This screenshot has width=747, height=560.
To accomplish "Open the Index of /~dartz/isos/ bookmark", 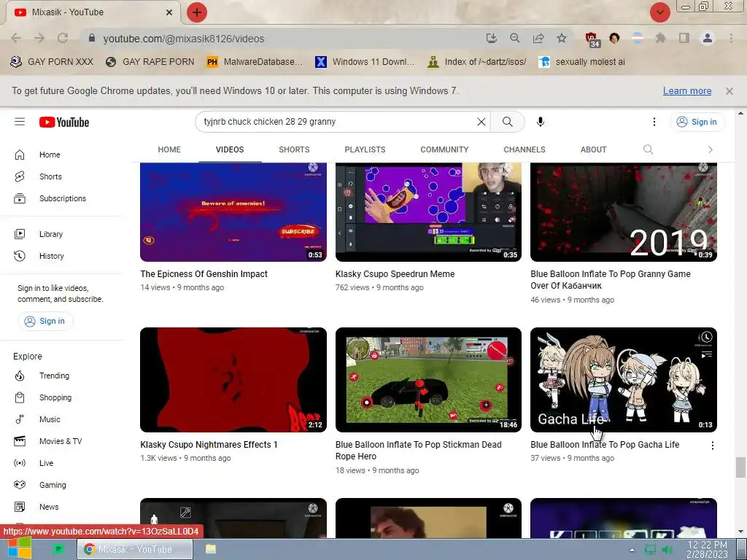I will point(477,62).
